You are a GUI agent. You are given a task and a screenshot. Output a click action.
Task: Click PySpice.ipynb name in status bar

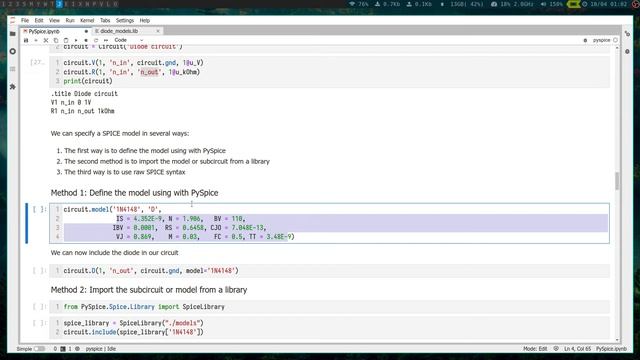click(x=611, y=349)
